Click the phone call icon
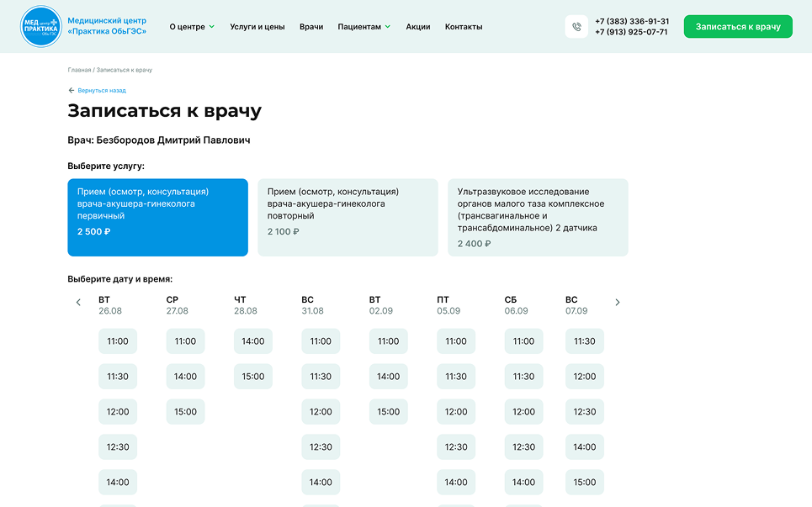The width and height of the screenshot is (812, 507). tap(576, 27)
